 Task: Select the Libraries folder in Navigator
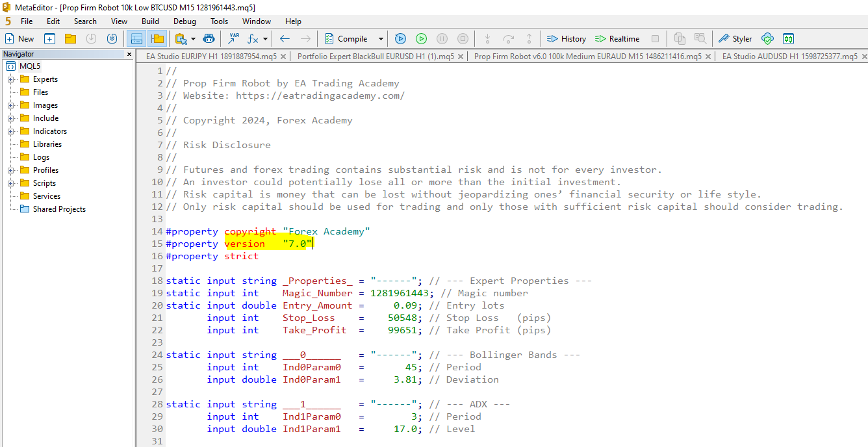tap(47, 144)
